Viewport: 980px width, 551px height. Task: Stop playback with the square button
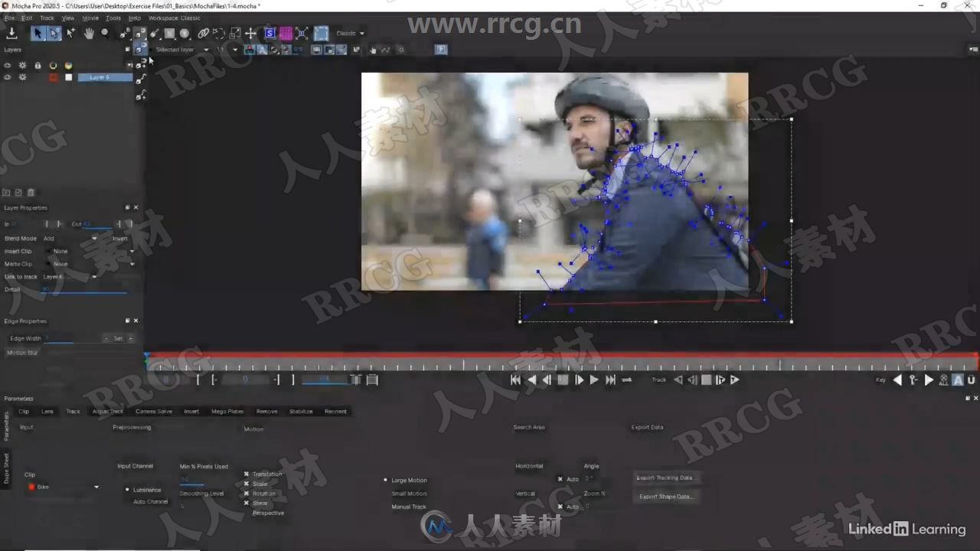[563, 380]
